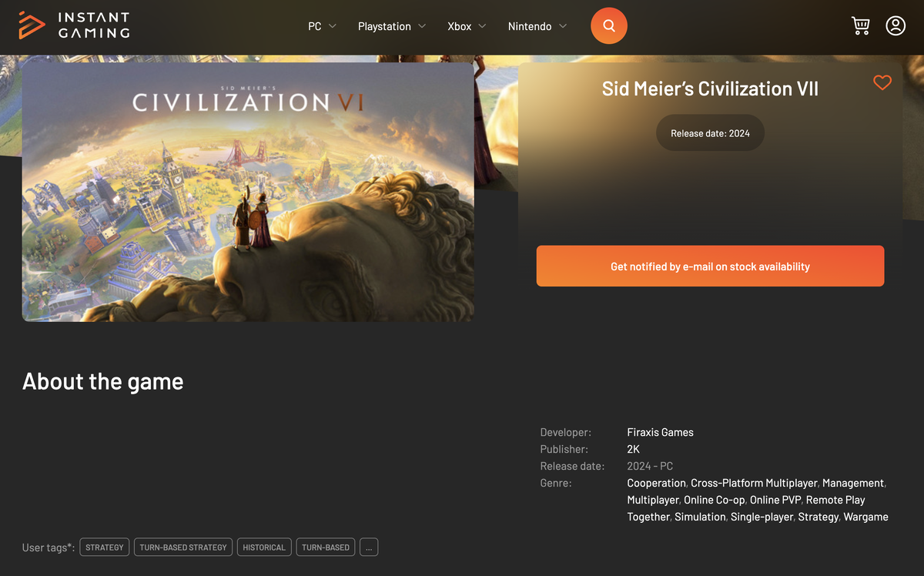The height and width of the screenshot is (576, 924).
Task: Open the search with the orange magnifier button
Action: (x=609, y=26)
